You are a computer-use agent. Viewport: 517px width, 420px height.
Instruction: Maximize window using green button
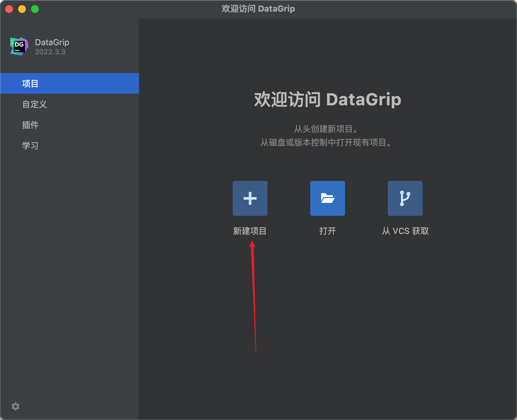(35, 9)
